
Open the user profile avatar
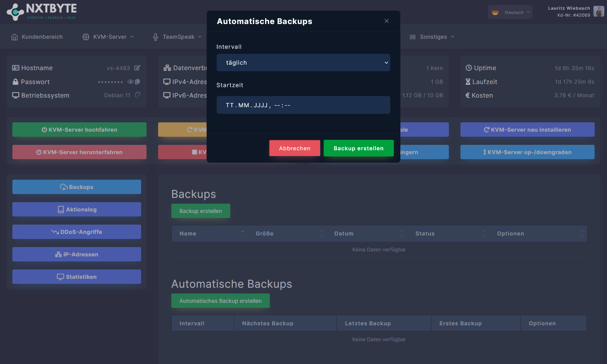(598, 12)
